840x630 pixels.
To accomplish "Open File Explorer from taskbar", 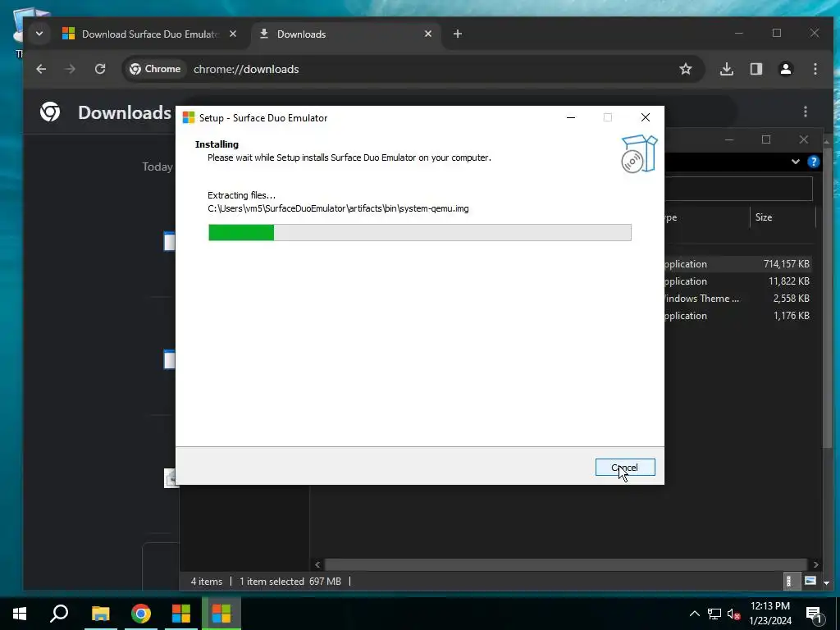I will point(100,614).
